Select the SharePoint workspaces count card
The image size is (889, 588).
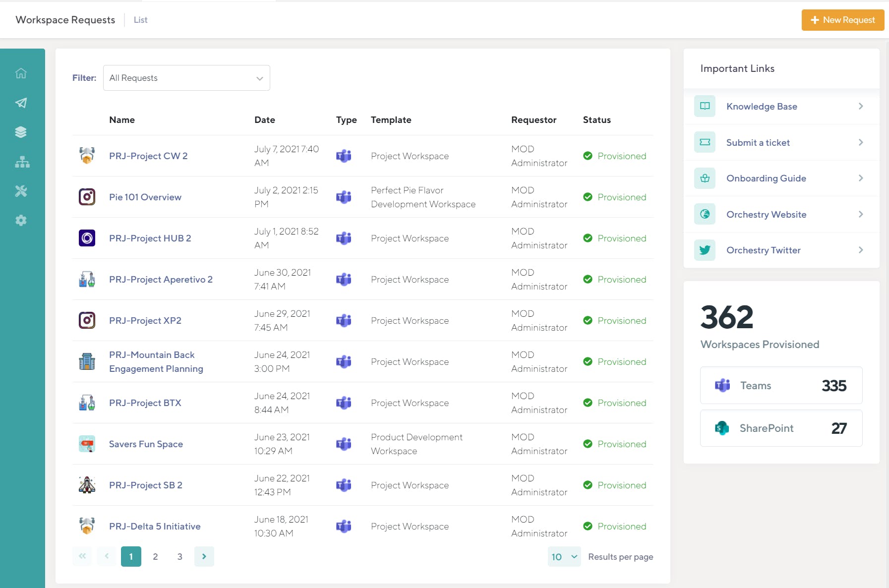(x=781, y=428)
